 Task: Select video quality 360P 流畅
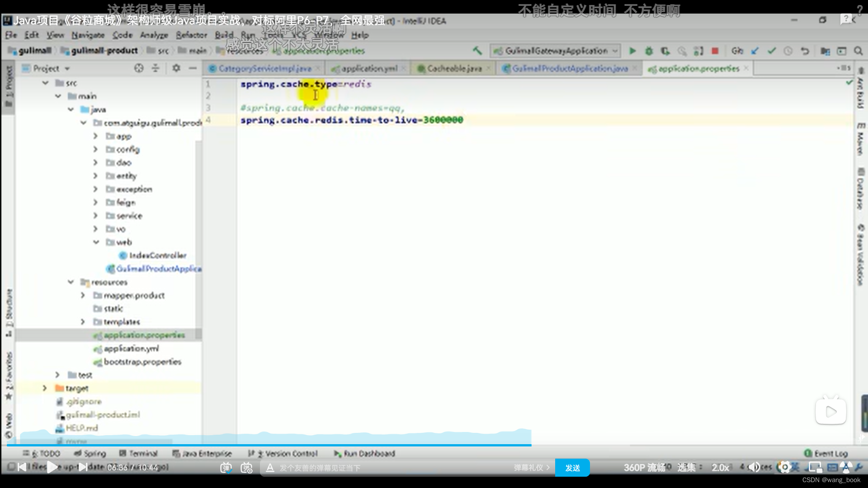pos(644,468)
